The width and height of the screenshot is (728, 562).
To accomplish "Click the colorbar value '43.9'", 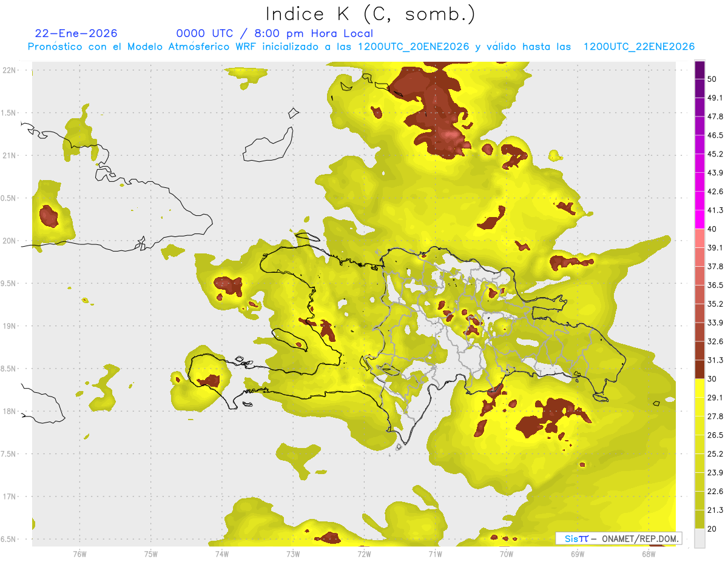I will pos(715,173).
